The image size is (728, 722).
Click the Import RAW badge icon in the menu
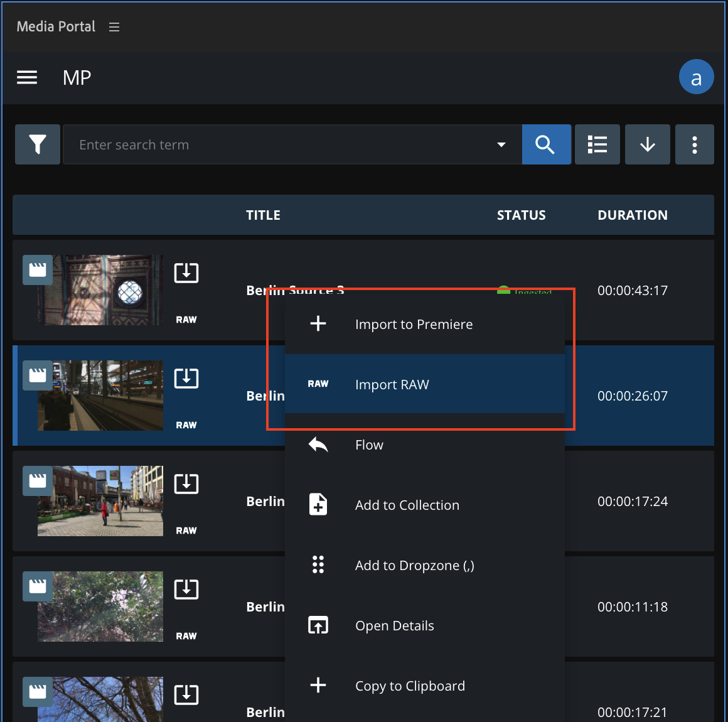[x=318, y=384]
